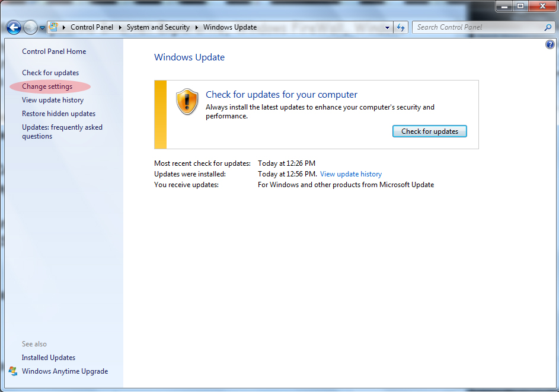Open the recent pages dropdown arrow

(x=42, y=28)
